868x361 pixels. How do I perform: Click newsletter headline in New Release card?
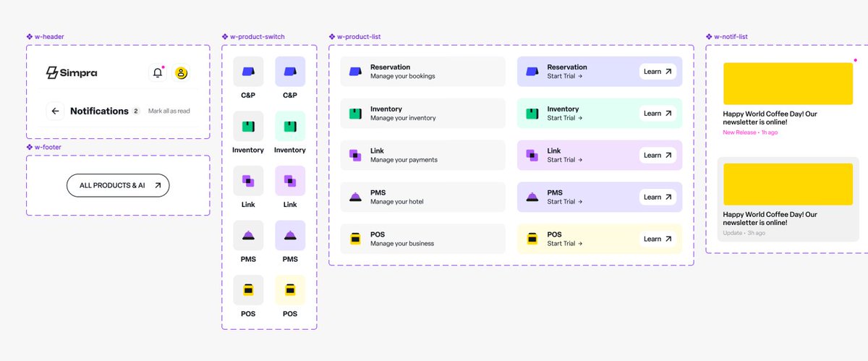(x=770, y=118)
